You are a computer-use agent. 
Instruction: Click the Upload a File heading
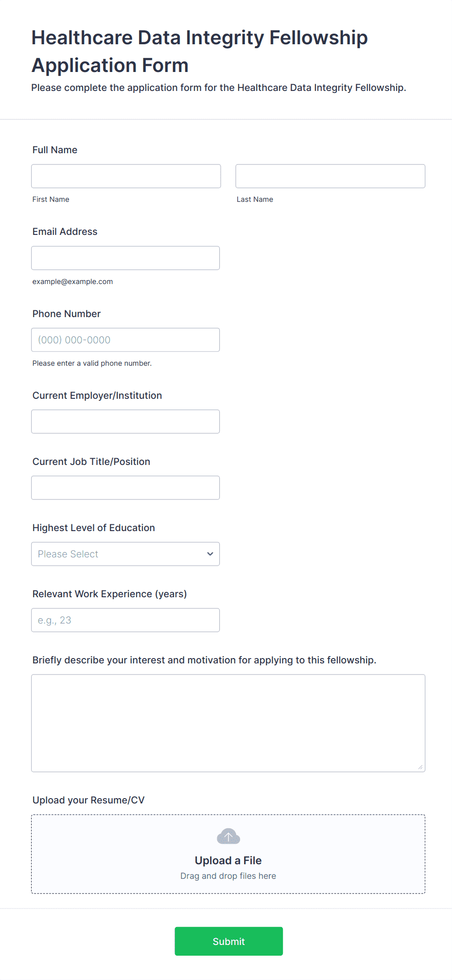(x=228, y=860)
